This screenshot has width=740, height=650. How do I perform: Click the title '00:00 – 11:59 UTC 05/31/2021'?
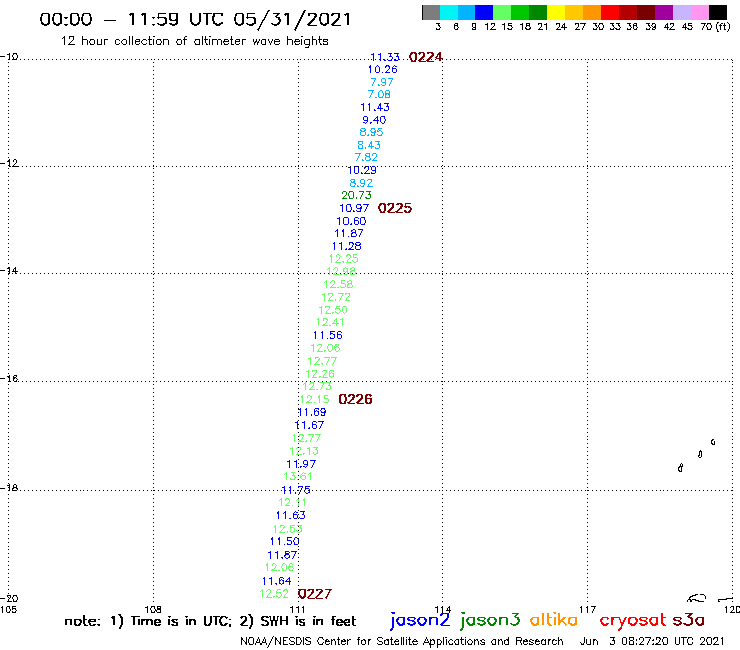point(195,19)
